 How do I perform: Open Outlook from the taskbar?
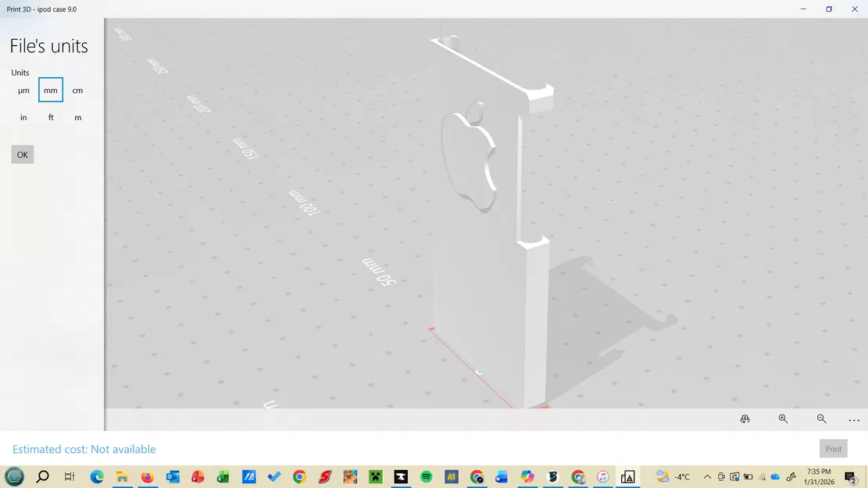173,476
